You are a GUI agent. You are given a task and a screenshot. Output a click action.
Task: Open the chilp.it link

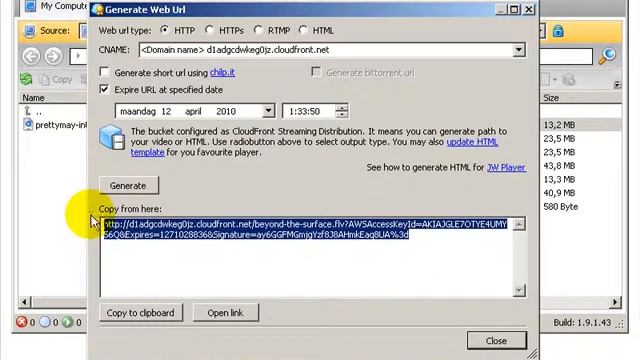pos(222,73)
